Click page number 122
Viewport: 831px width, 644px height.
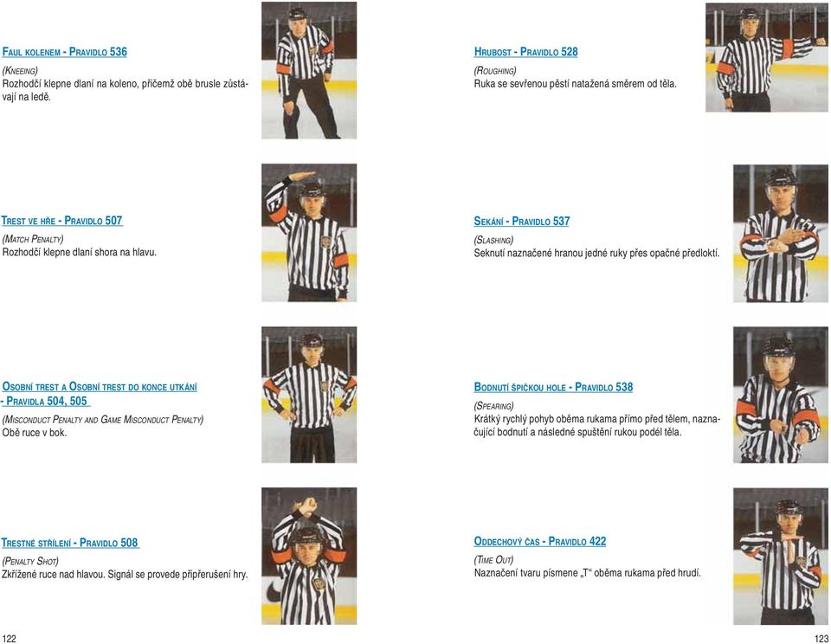9,638
